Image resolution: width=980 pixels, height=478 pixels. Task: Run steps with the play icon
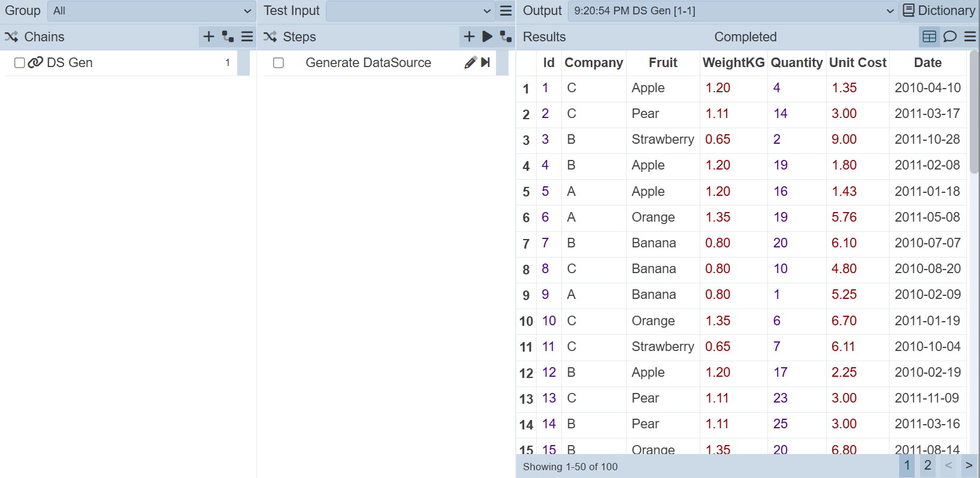[x=488, y=37]
